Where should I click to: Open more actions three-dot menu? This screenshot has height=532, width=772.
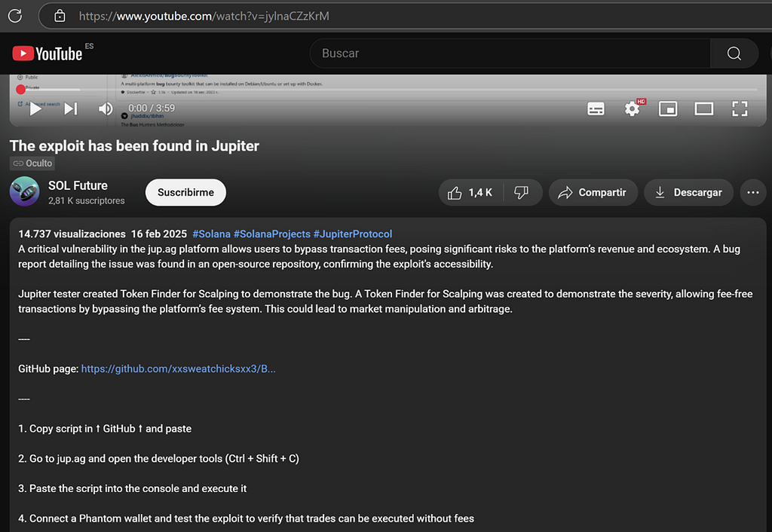point(753,192)
